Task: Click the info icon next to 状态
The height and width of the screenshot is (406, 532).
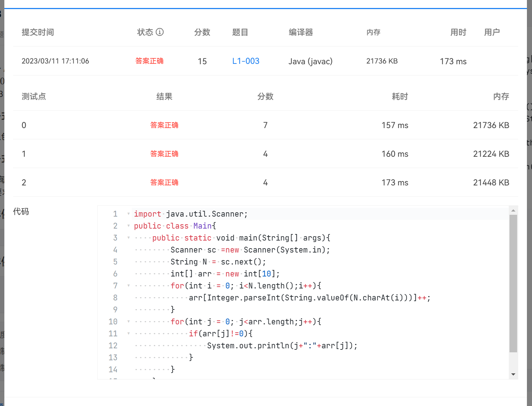Action: [160, 32]
